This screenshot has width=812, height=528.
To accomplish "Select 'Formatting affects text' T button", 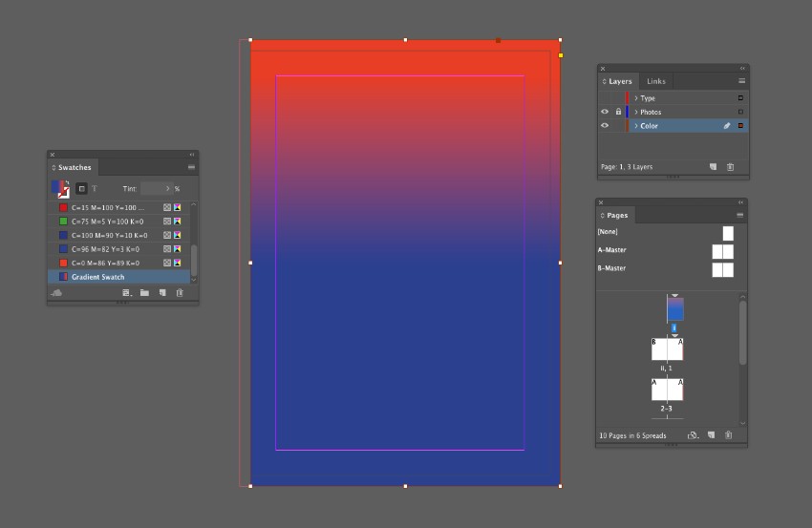I will [x=95, y=189].
